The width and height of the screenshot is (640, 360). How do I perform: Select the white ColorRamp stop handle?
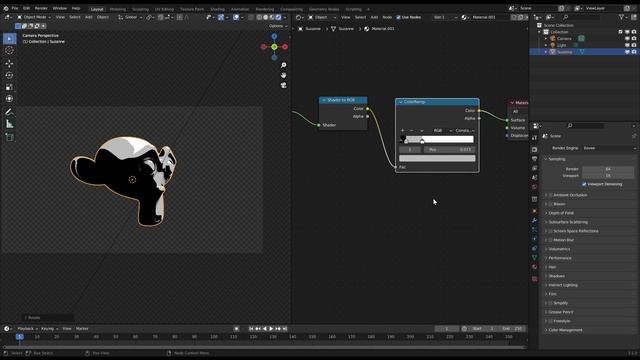[x=422, y=141]
